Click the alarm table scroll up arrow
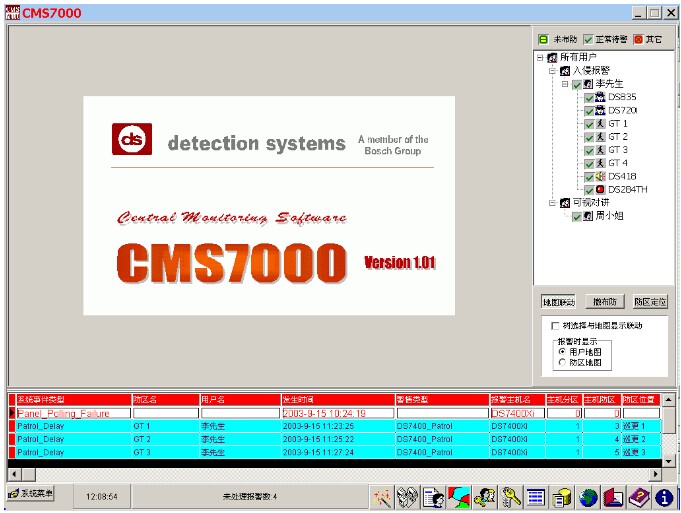681x513 pixels. [669, 399]
